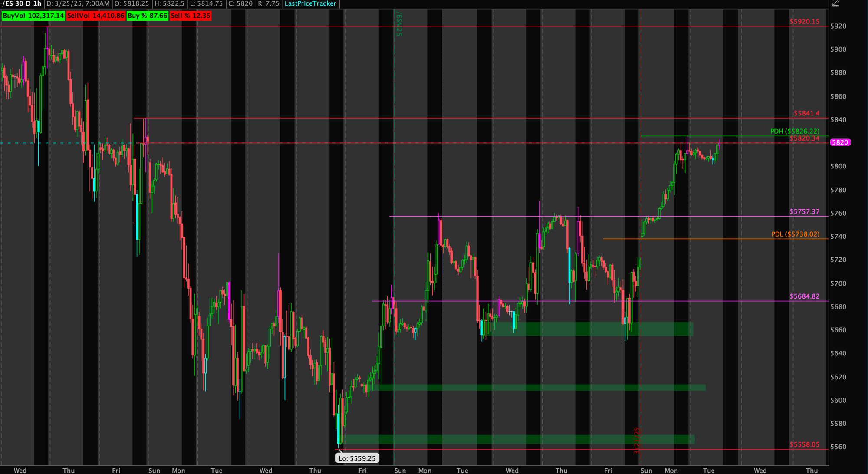The image size is (868, 474).
Task: Click the /ES 30 D 1h symbol label
Action: coord(22,3)
